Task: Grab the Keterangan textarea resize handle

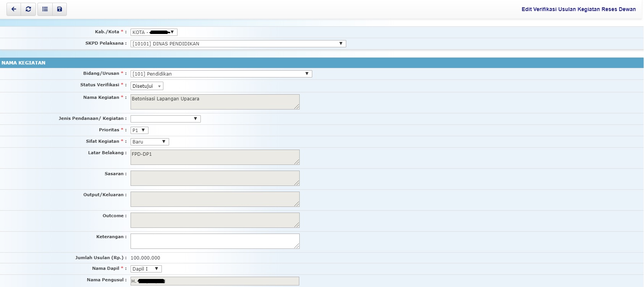Action: coord(297,246)
